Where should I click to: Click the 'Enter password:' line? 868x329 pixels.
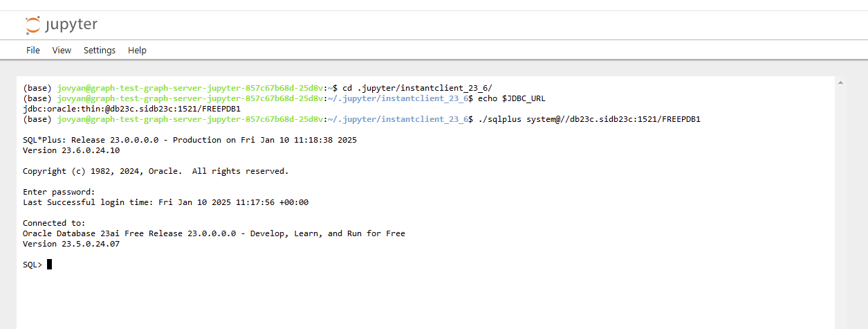(59, 192)
